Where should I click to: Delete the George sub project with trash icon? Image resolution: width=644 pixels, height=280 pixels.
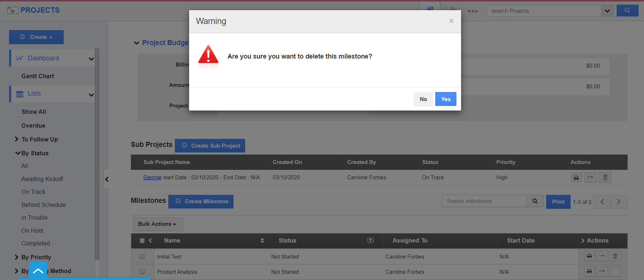[605, 177]
